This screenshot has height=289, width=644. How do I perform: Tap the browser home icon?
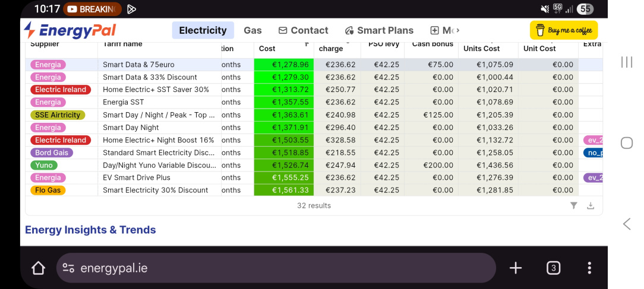[38, 268]
